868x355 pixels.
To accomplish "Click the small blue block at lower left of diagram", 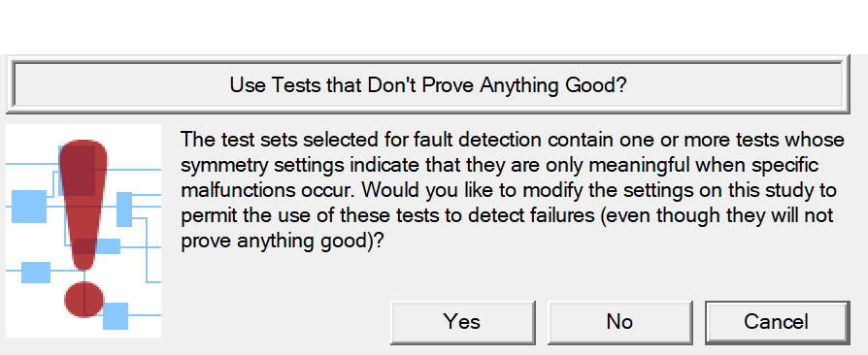I will [35, 272].
